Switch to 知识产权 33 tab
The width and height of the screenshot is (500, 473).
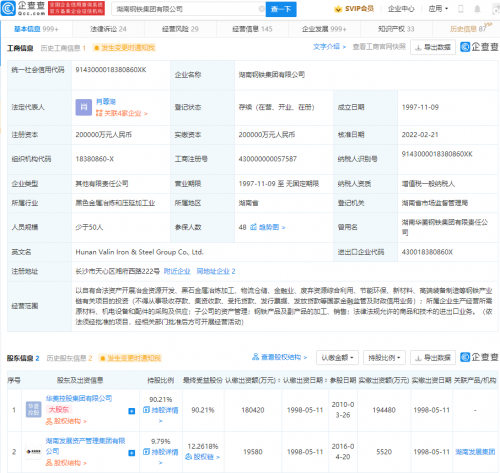(x=396, y=29)
